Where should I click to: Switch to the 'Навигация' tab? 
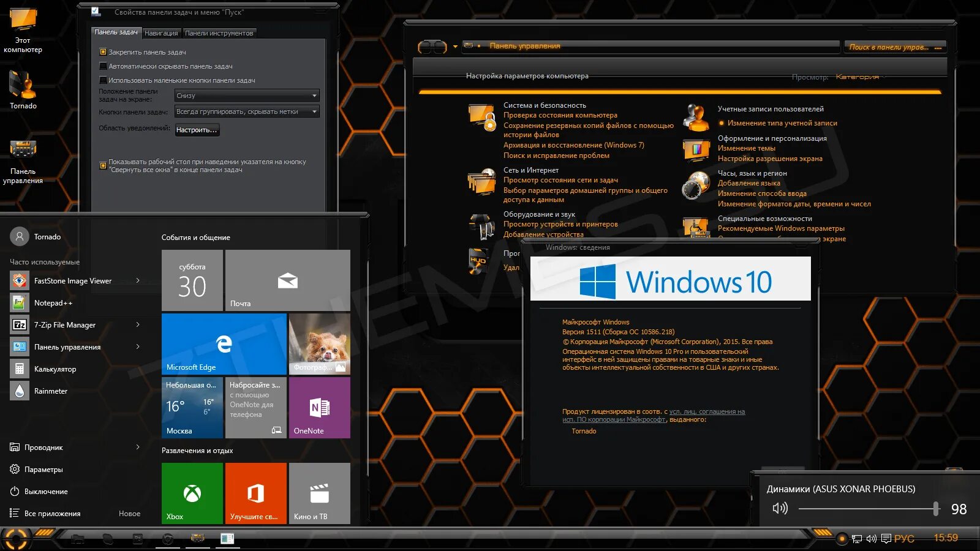click(x=161, y=33)
